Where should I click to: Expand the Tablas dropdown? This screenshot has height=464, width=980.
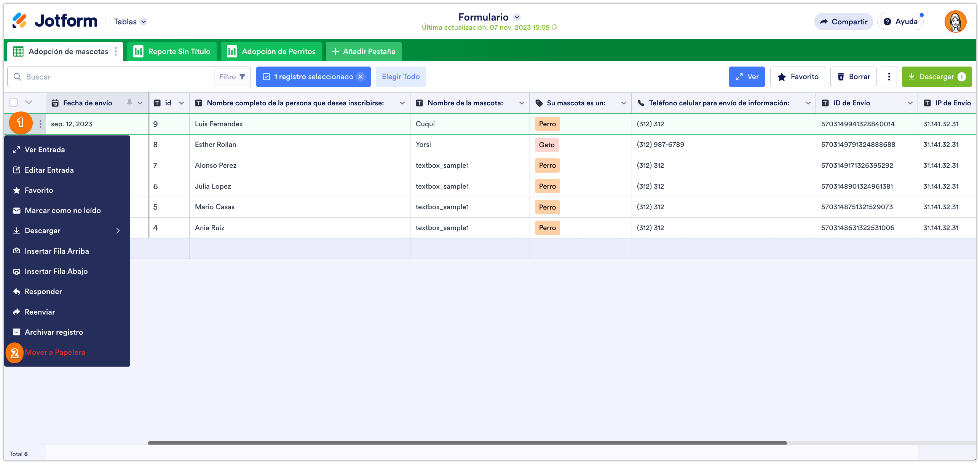coord(144,22)
